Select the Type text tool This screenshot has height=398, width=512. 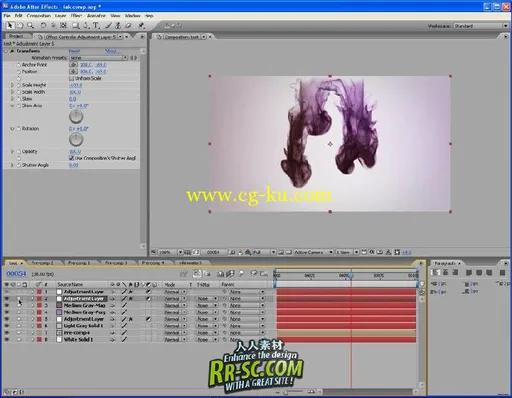click(x=96, y=25)
